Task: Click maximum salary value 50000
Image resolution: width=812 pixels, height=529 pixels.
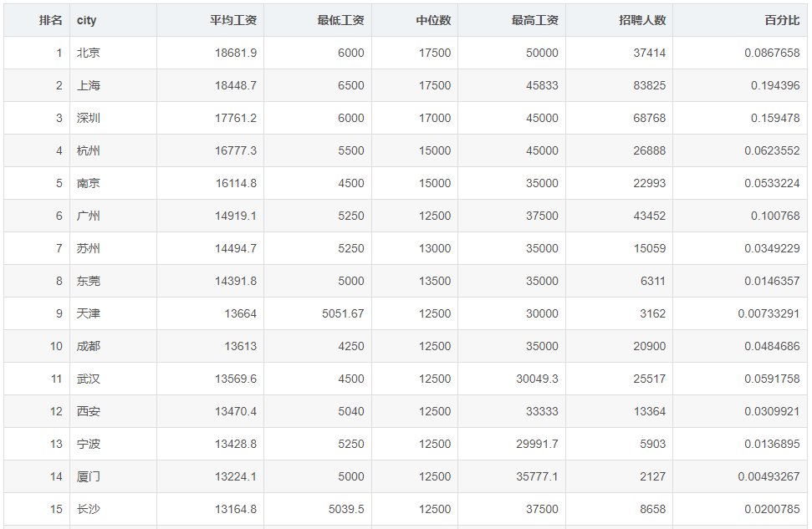Action: [542, 53]
